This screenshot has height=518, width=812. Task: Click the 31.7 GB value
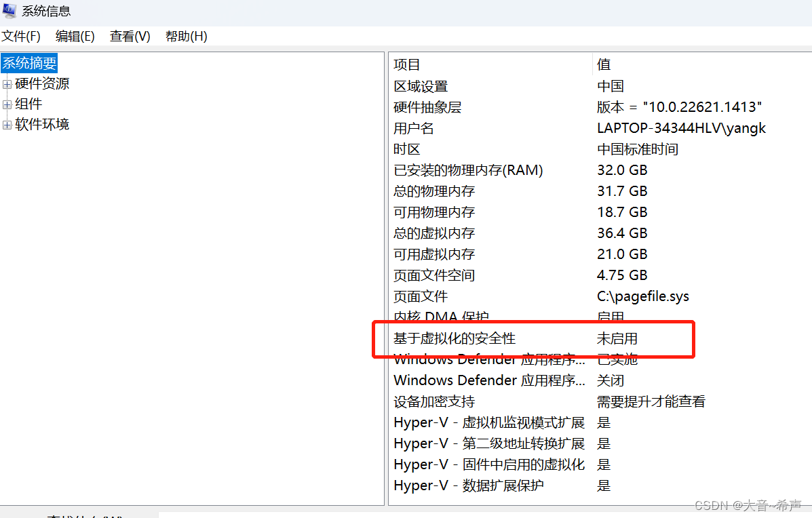pyautogui.click(x=622, y=191)
